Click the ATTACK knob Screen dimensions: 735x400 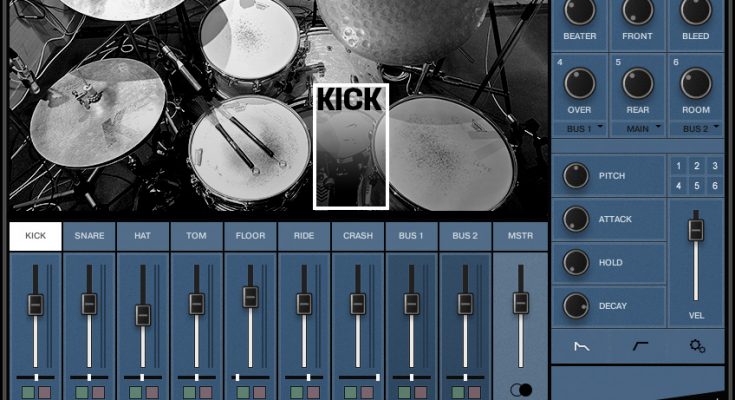pyautogui.click(x=576, y=219)
